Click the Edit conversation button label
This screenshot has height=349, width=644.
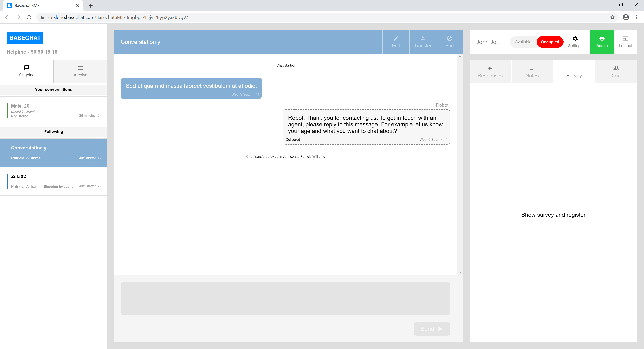coord(396,46)
